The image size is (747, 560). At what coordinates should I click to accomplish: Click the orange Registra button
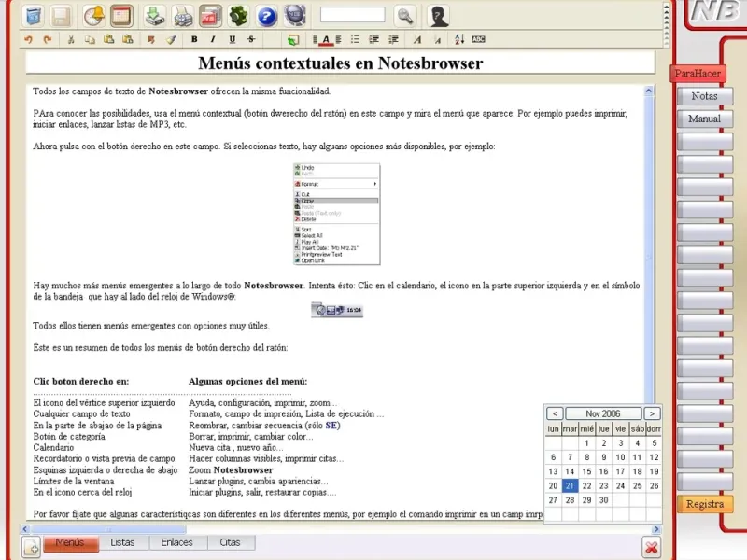coord(705,504)
